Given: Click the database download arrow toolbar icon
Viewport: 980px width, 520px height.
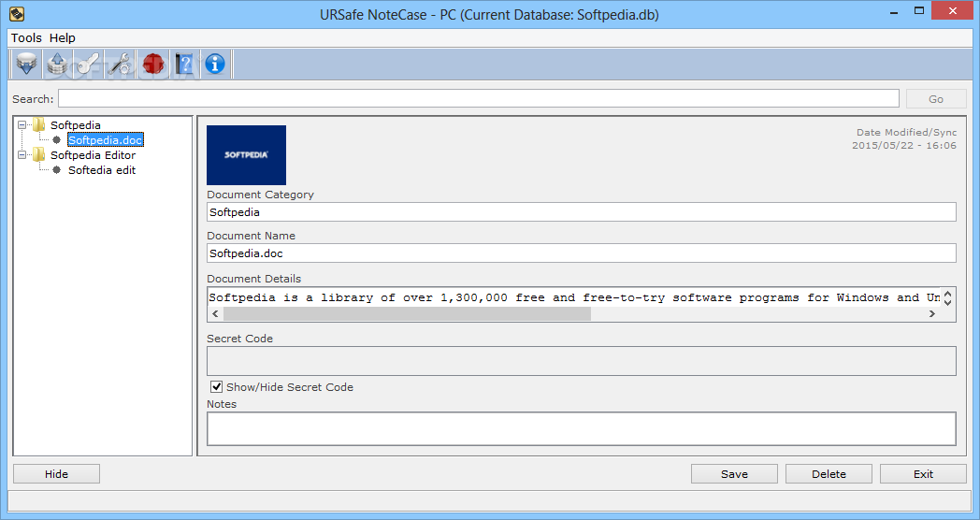Looking at the screenshot, I should coord(26,64).
